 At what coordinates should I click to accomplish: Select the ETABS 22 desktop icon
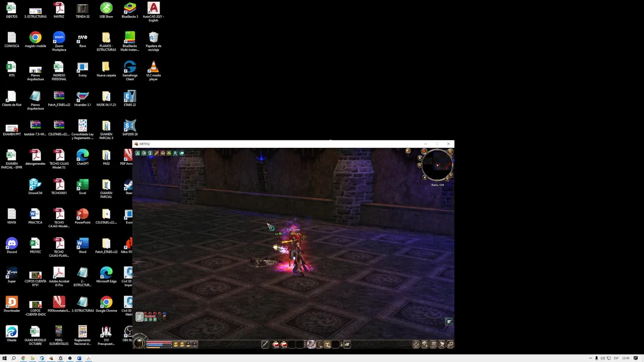pos(130,99)
